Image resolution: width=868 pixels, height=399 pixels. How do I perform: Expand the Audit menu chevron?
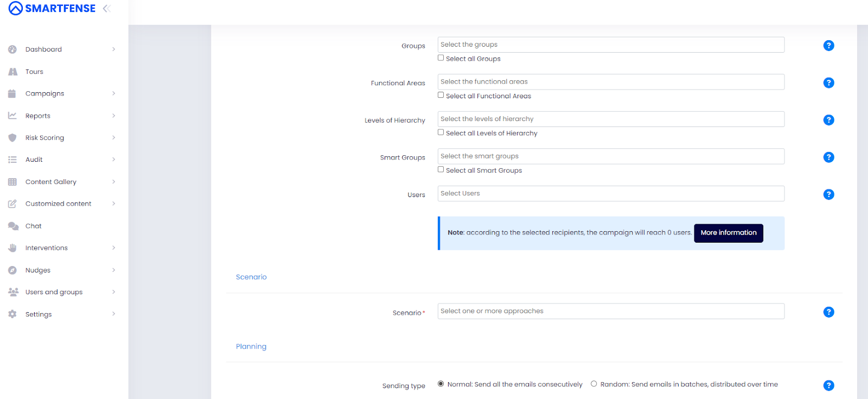point(114,160)
